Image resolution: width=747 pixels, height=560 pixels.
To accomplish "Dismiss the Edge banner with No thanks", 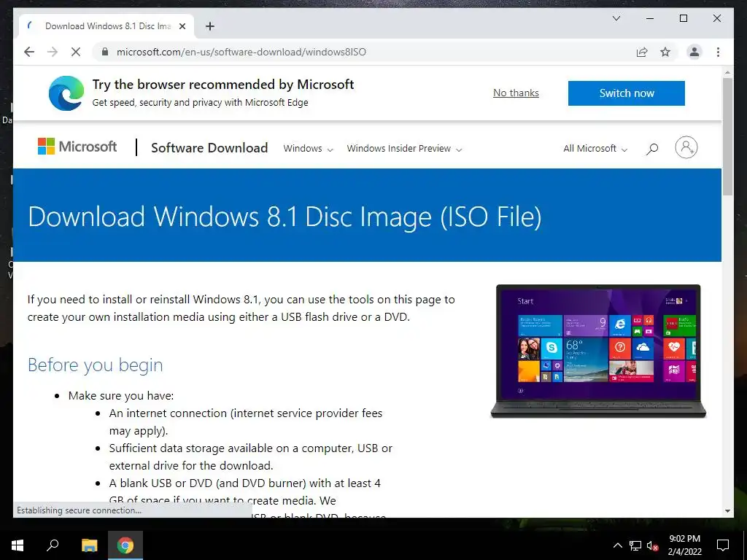I will click(x=516, y=93).
